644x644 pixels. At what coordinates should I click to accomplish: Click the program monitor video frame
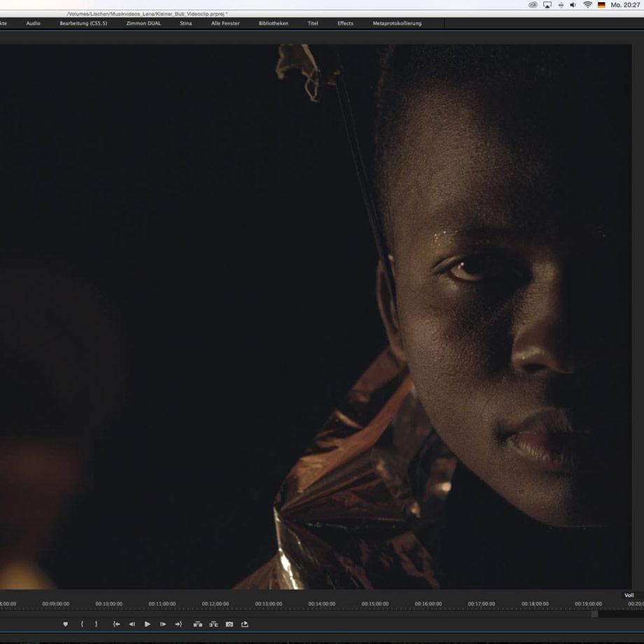tap(316, 316)
